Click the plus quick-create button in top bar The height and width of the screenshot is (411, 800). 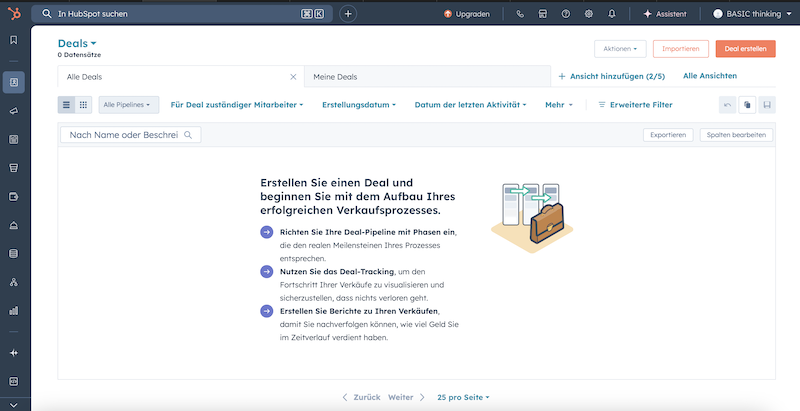click(348, 14)
